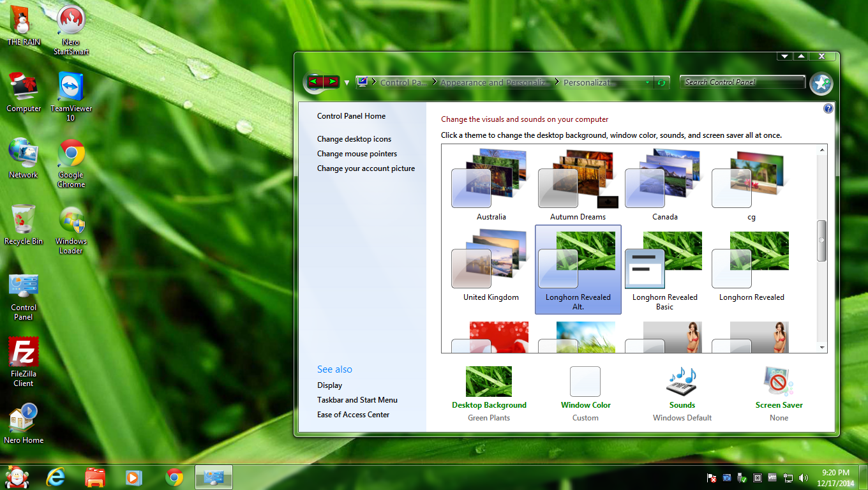Open Start menu Santa orb
This screenshot has width=868, height=490.
click(x=17, y=477)
